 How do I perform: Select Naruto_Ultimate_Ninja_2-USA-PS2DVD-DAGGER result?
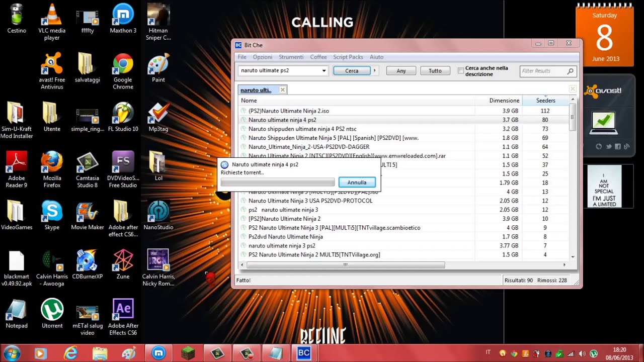[404, 147]
